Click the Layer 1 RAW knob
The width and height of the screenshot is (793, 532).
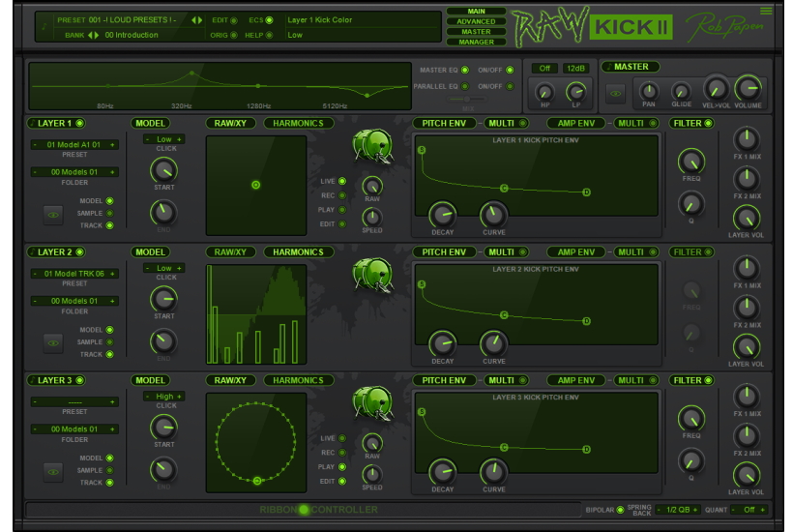coord(372,186)
